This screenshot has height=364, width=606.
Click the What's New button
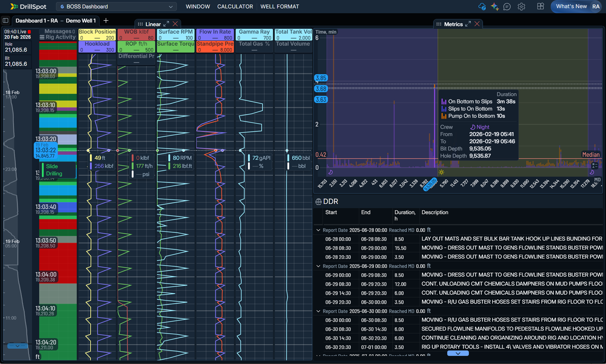pos(571,6)
